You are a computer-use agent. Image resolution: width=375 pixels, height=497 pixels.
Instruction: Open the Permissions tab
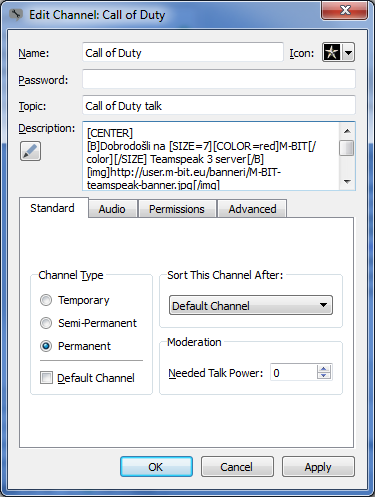(177, 209)
